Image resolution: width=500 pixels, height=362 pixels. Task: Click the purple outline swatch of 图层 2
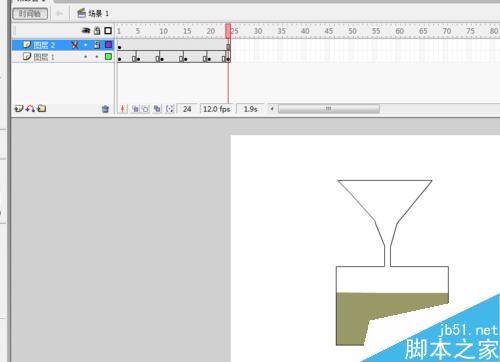108,45
